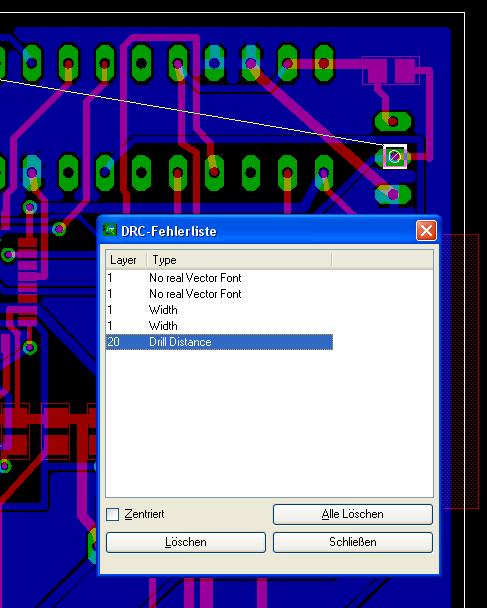Viewport: 487px width, 608px height.
Task: Click the highlighted drill error marker on board
Action: pyautogui.click(x=395, y=157)
